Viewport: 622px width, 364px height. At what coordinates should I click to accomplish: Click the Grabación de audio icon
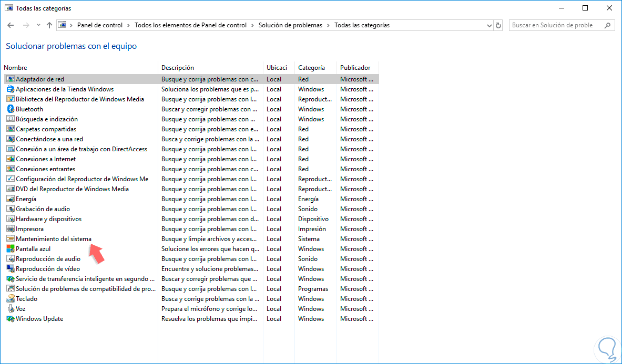coord(11,209)
